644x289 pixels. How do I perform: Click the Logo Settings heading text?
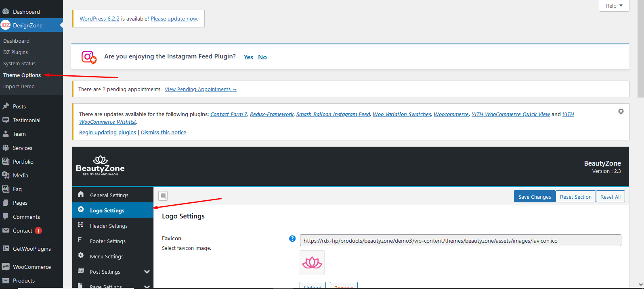(x=183, y=216)
